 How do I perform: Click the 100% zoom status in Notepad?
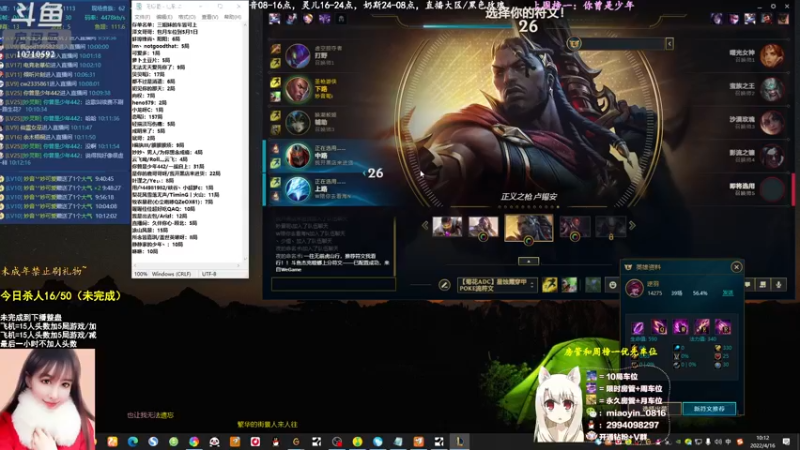tap(140, 274)
